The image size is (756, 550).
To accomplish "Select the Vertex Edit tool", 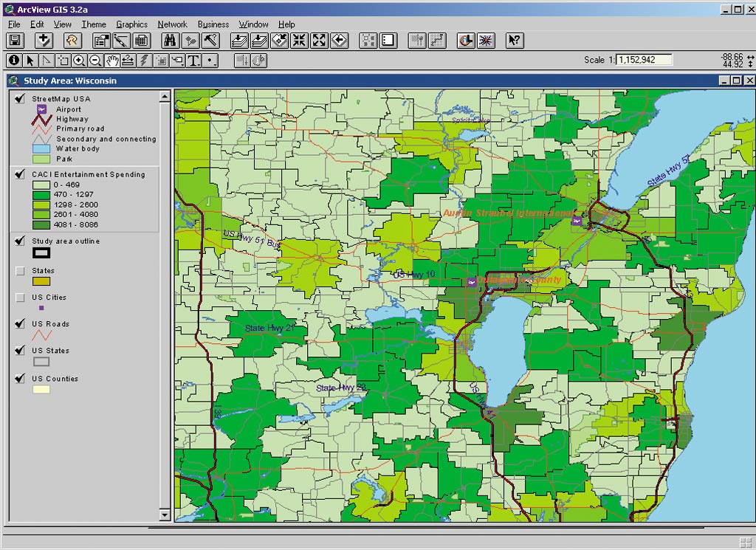I will pos(47,61).
